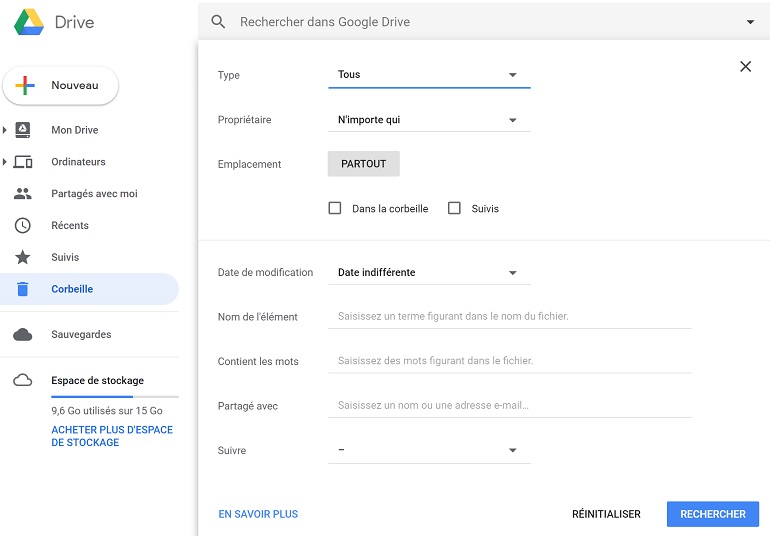The width and height of the screenshot is (770, 536).
Task: Check the Dans la corbeille checkbox
Action: tap(335, 208)
